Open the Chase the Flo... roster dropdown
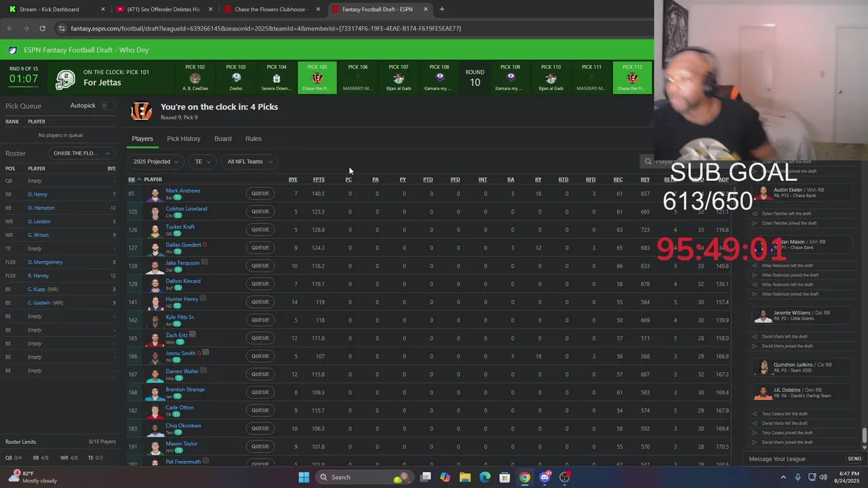Image resolution: width=868 pixels, height=488 pixels. click(81, 153)
